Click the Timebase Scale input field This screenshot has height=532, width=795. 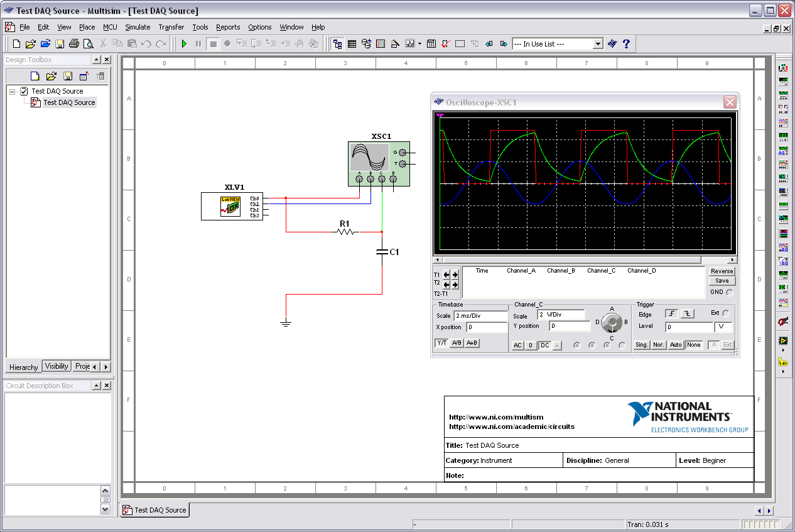tap(480, 316)
